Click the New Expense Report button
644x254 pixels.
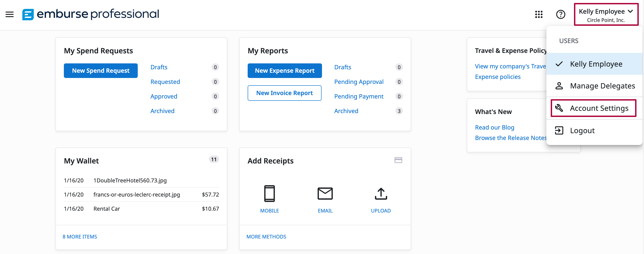tap(285, 70)
